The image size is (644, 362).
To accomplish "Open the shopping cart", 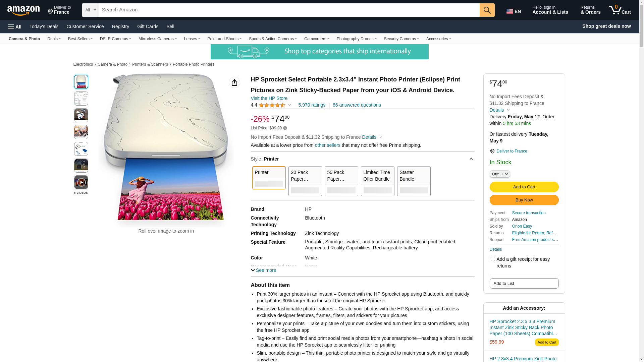I will pos(620,10).
